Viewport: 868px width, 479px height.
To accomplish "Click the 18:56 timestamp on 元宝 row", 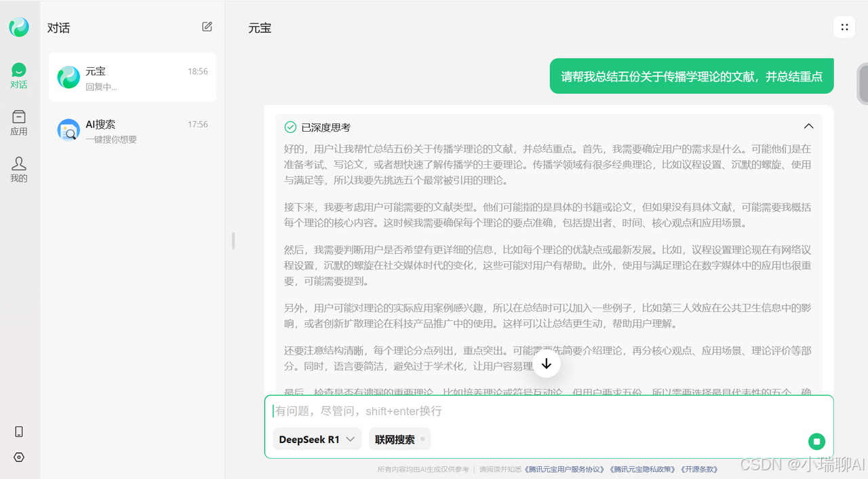I will point(197,71).
